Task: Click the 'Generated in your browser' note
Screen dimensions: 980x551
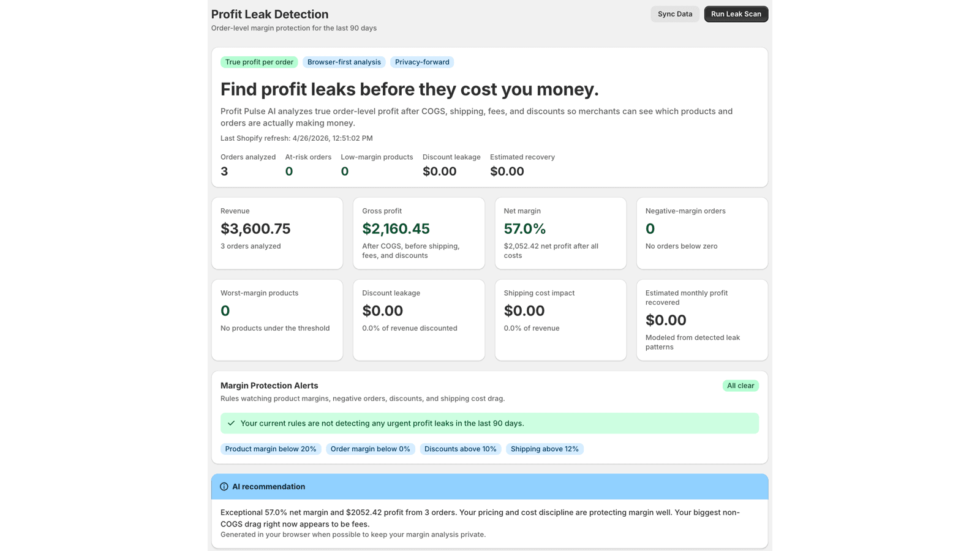Action: [x=353, y=534]
